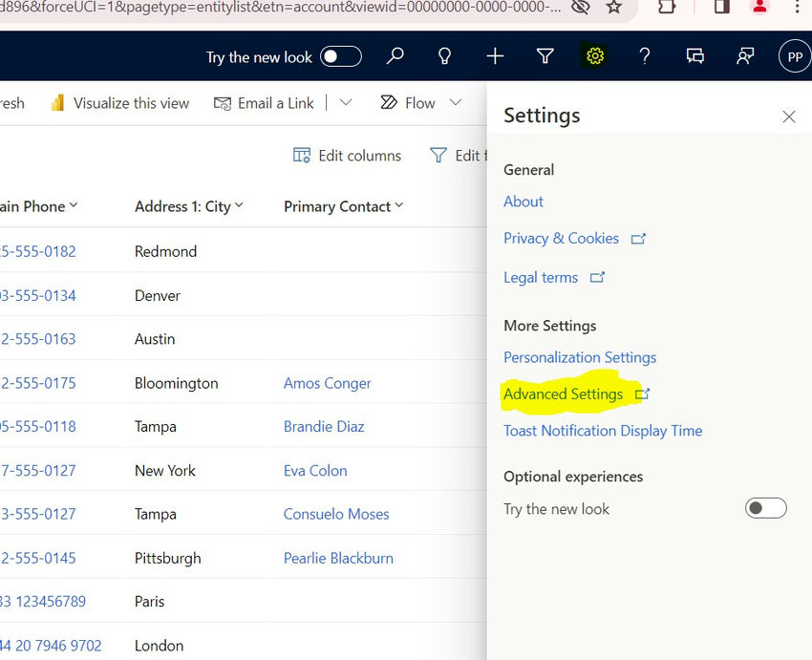Expand the chevron next to Flow
Image resolution: width=812 pixels, height=660 pixels.
point(453,103)
